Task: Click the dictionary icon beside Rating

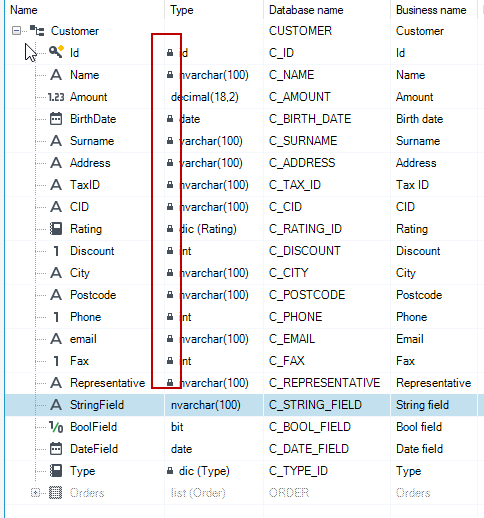Action: pyautogui.click(x=56, y=229)
